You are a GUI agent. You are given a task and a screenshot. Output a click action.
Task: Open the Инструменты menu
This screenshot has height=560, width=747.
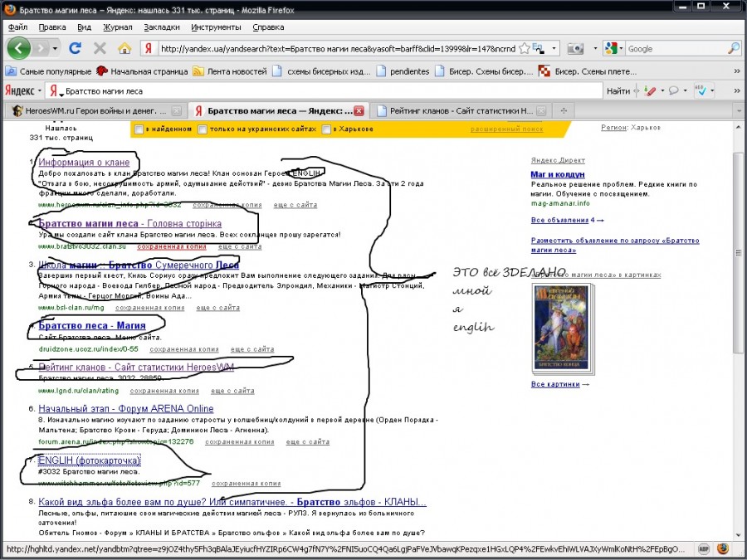(216, 27)
